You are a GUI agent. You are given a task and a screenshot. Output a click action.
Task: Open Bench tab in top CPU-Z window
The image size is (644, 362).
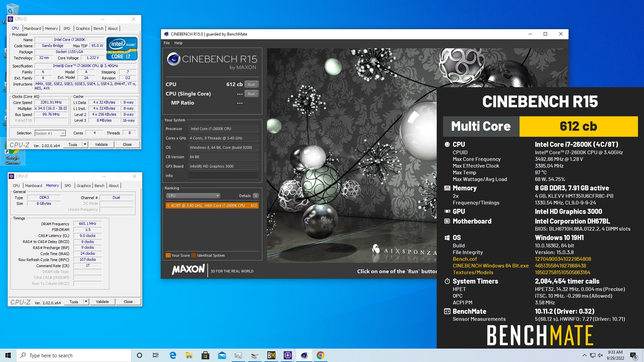(98, 28)
